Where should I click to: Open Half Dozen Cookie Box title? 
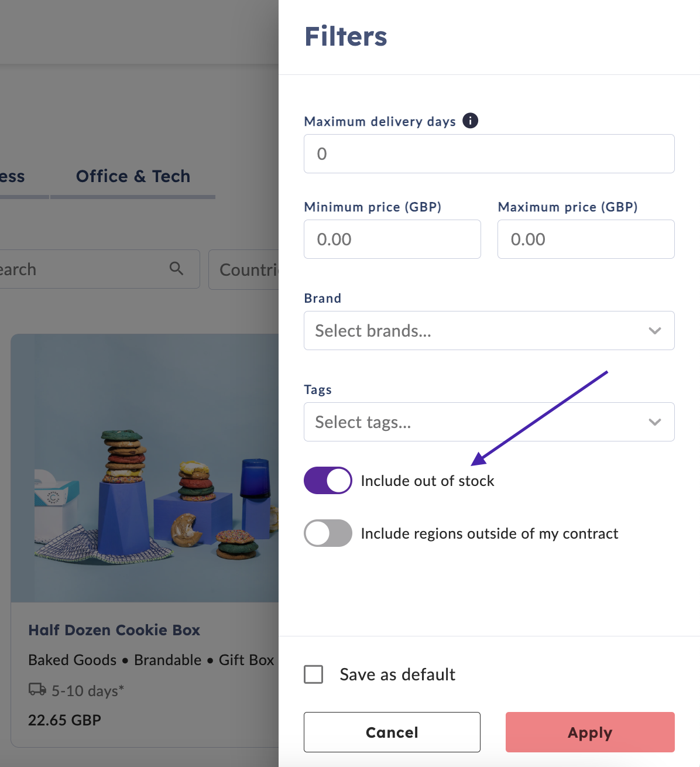tap(114, 630)
